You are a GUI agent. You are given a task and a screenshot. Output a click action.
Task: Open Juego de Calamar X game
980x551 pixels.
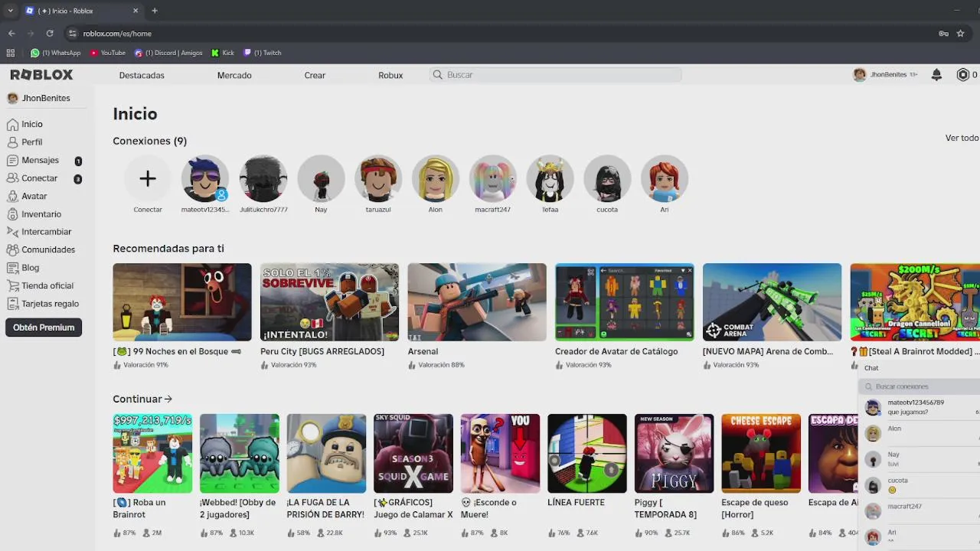(x=413, y=454)
